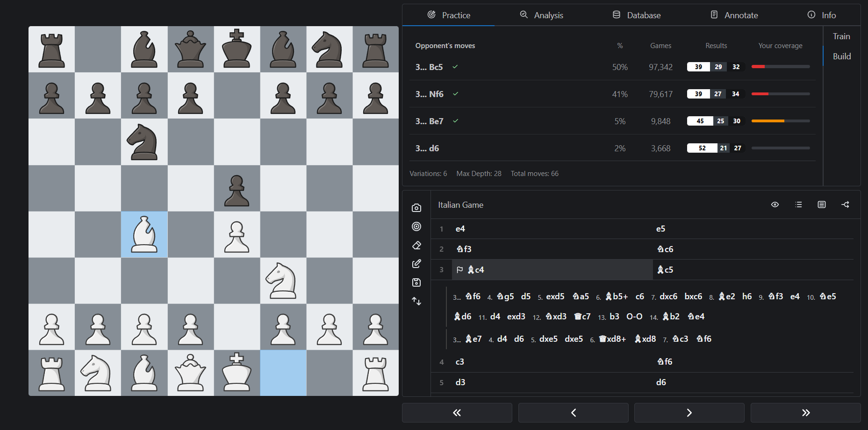Open the list view icon
This screenshot has width=868, height=430.
point(798,204)
